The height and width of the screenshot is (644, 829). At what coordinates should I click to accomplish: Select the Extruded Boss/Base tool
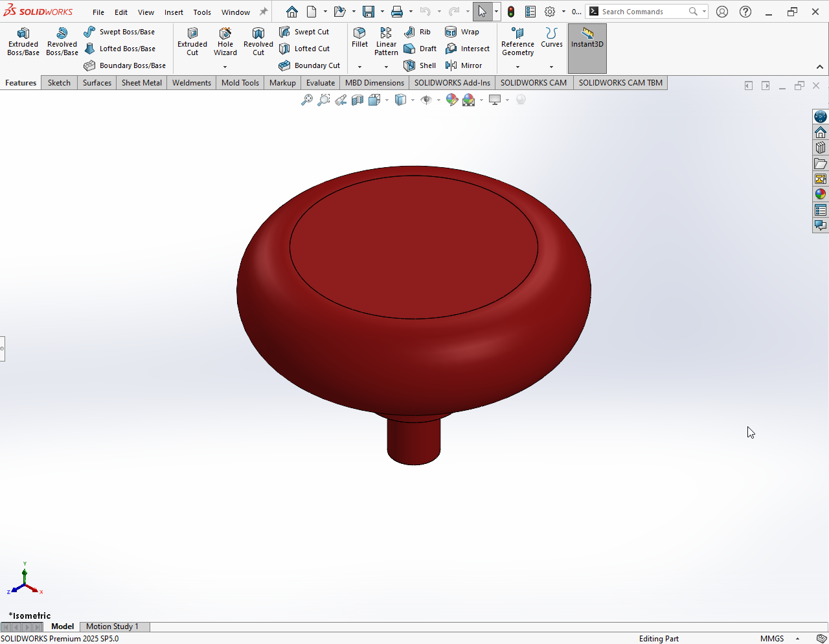point(23,42)
